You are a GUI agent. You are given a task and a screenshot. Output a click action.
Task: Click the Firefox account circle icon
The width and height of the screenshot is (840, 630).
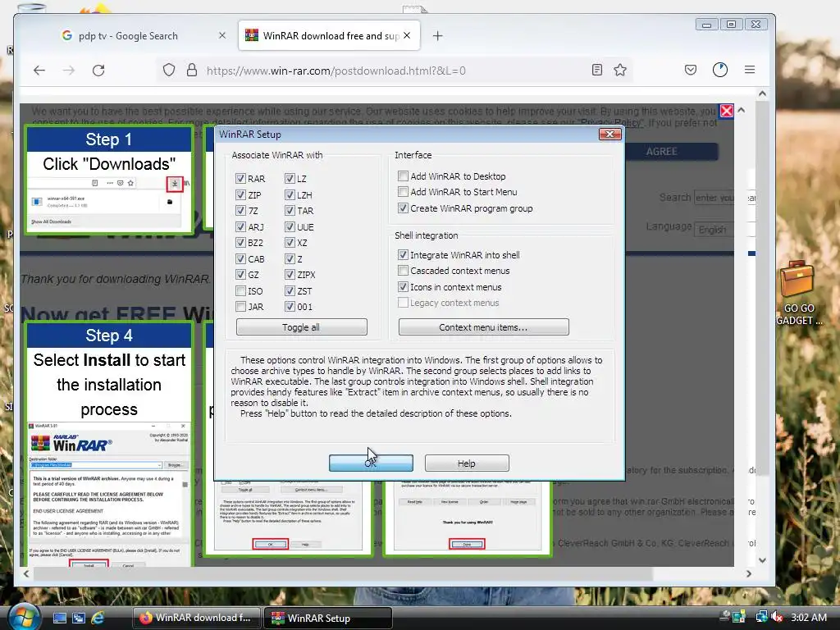click(x=720, y=70)
